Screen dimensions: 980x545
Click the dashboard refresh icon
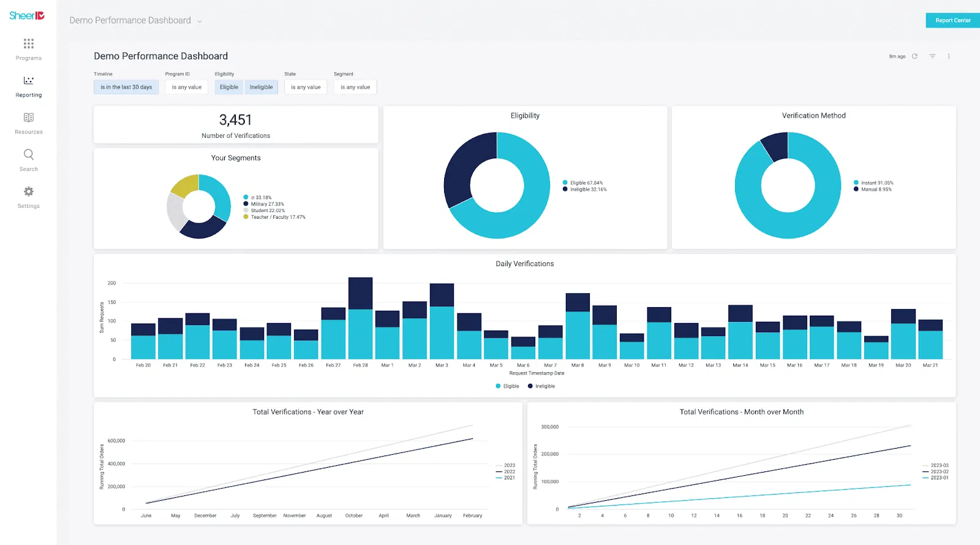914,56
